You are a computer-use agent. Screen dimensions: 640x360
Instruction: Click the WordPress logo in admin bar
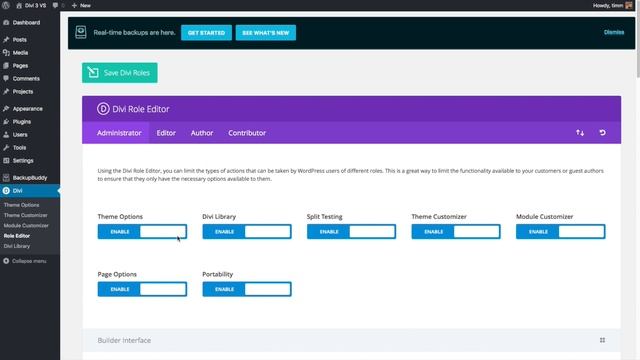click(6, 5)
